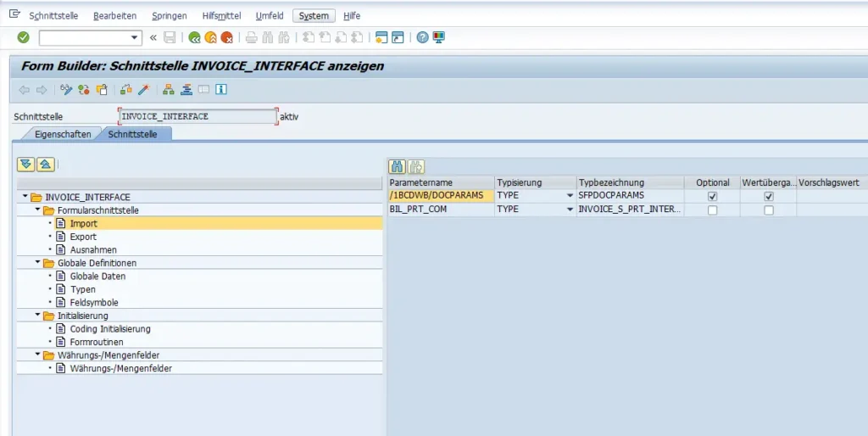The image size is (868, 436).
Task: Collapse the Globale Definitionen folder
Action: pyautogui.click(x=37, y=263)
